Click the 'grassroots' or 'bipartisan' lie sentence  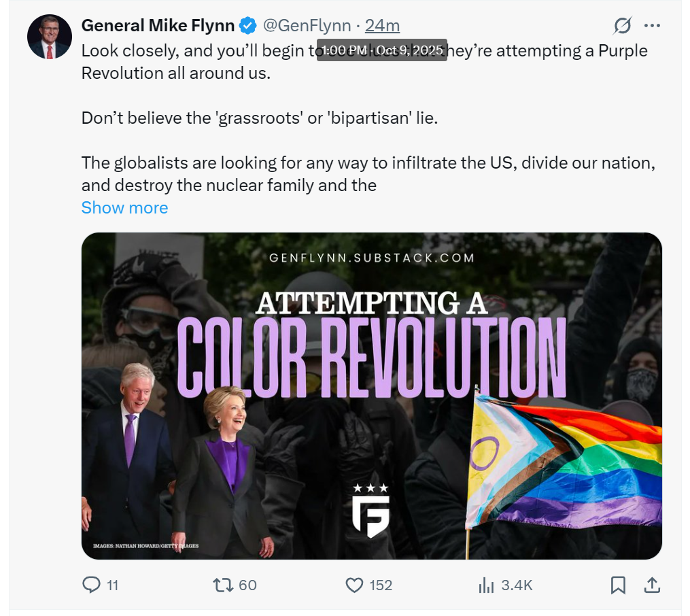click(260, 118)
